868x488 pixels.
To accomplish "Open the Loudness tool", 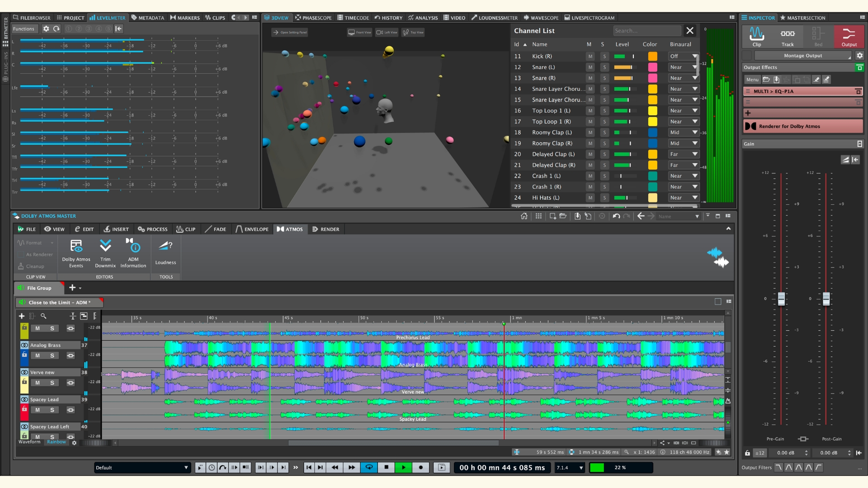I will (165, 253).
